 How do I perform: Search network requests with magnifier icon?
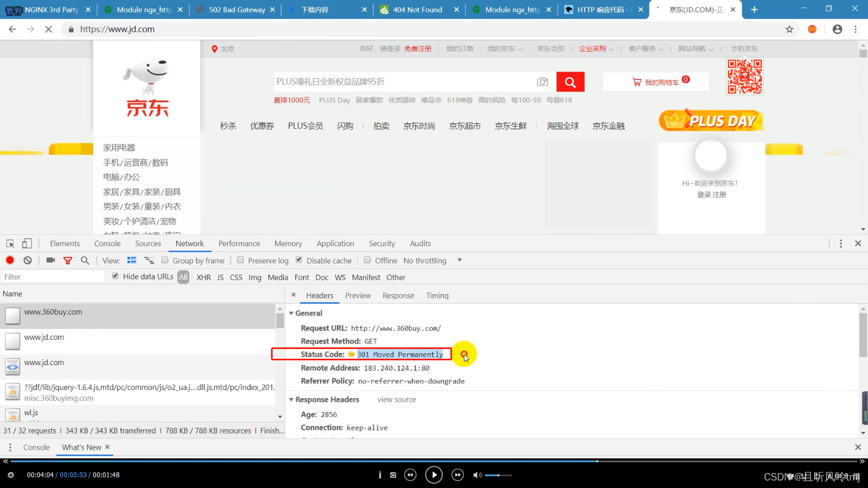tap(85, 260)
